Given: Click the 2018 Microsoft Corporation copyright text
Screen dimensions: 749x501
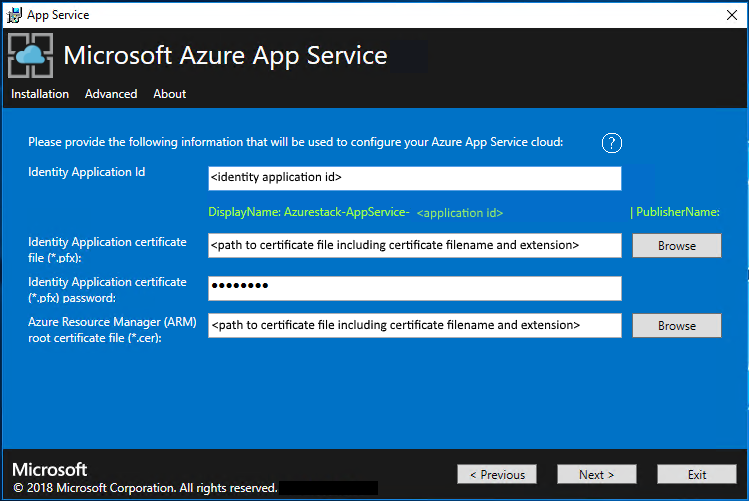Looking at the screenshot, I should point(145,488).
